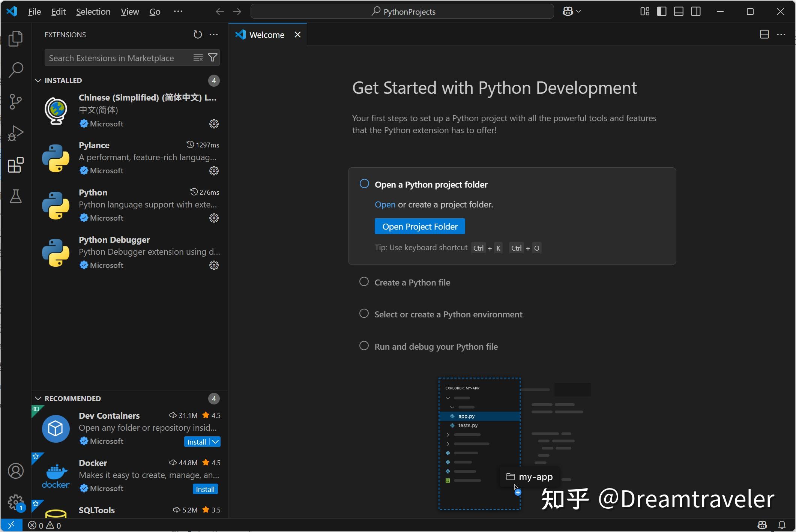Image resolution: width=796 pixels, height=532 pixels.
Task: Click the split editor icon
Action: coord(764,34)
